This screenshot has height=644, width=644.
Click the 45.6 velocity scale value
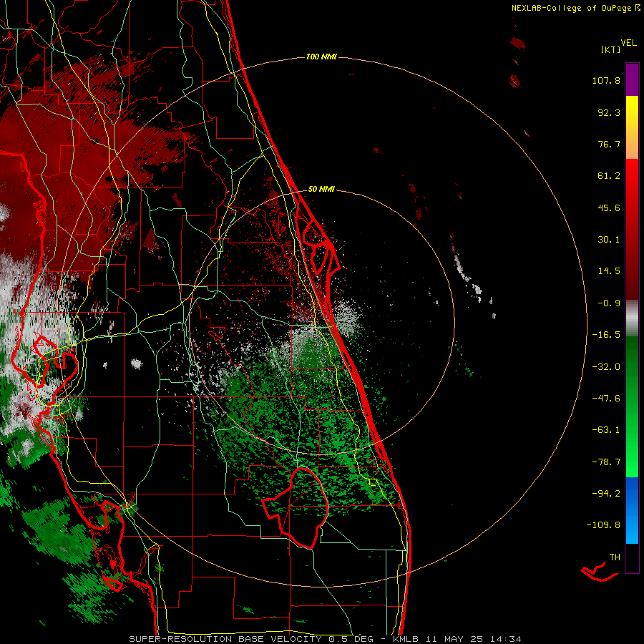609,208
